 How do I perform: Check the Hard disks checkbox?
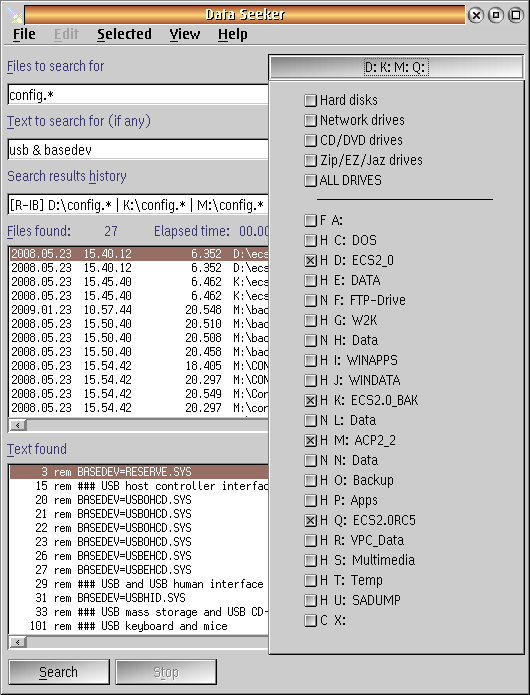(311, 101)
